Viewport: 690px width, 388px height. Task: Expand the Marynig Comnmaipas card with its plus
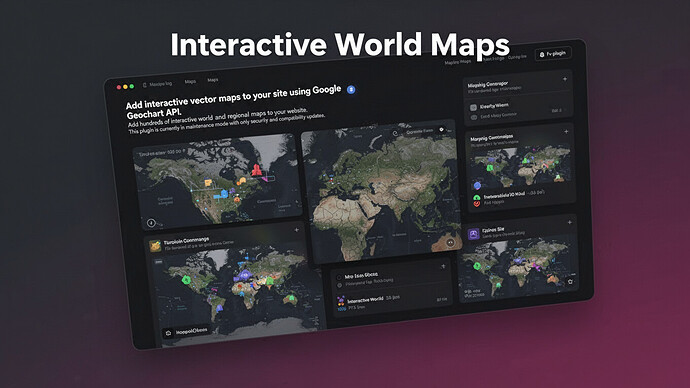[x=566, y=132]
